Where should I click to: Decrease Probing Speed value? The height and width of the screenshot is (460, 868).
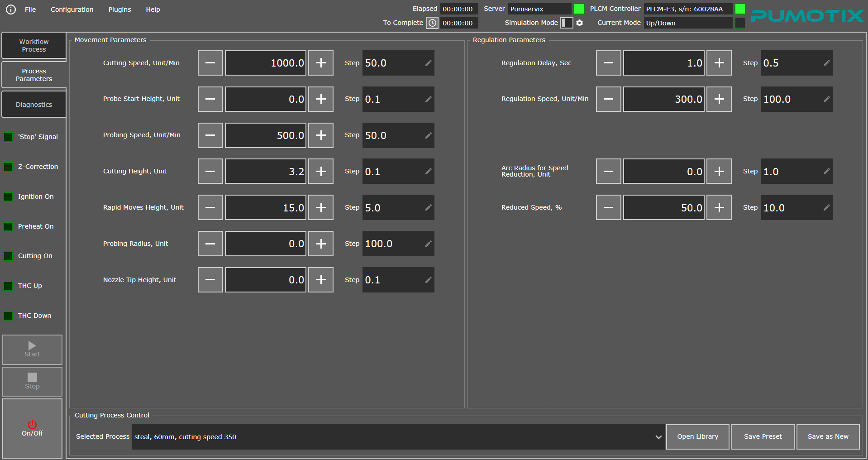coord(210,135)
